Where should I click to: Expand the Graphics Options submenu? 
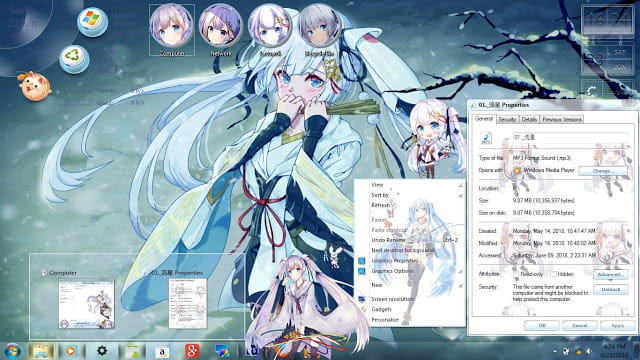[411, 271]
